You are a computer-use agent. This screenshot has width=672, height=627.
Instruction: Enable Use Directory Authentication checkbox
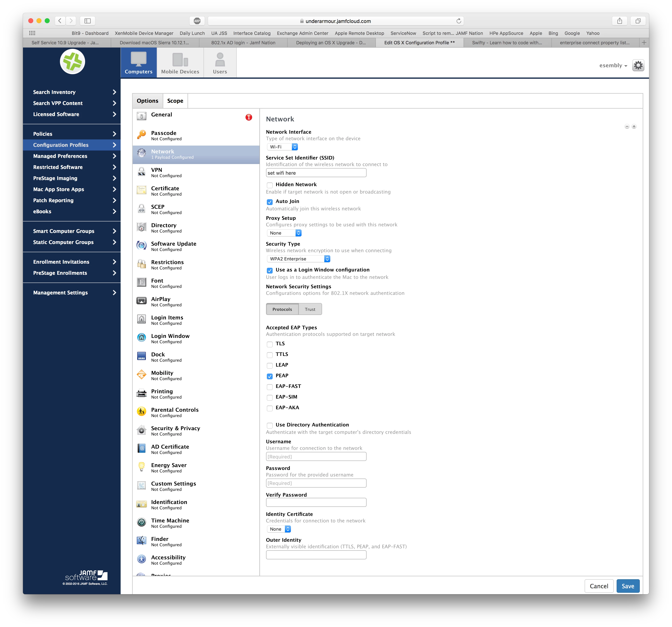tap(269, 425)
